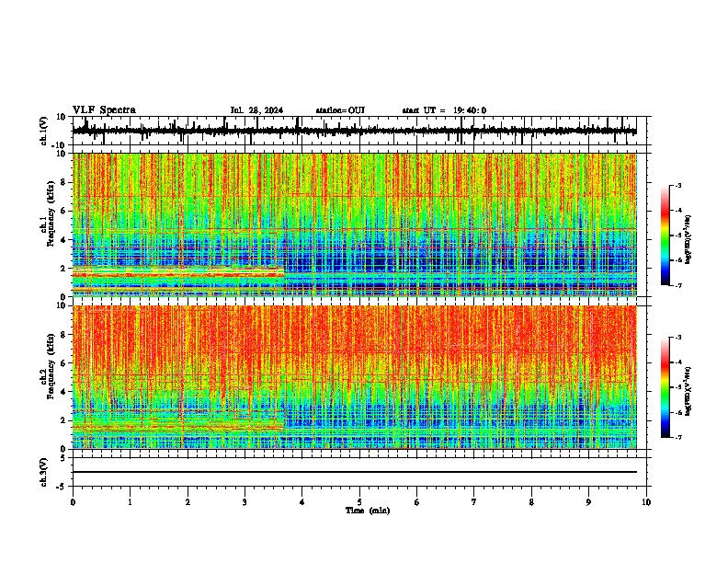Click the "-5" tick of the ch.3(V) axis
The width and height of the screenshot is (728, 563).
pos(63,487)
